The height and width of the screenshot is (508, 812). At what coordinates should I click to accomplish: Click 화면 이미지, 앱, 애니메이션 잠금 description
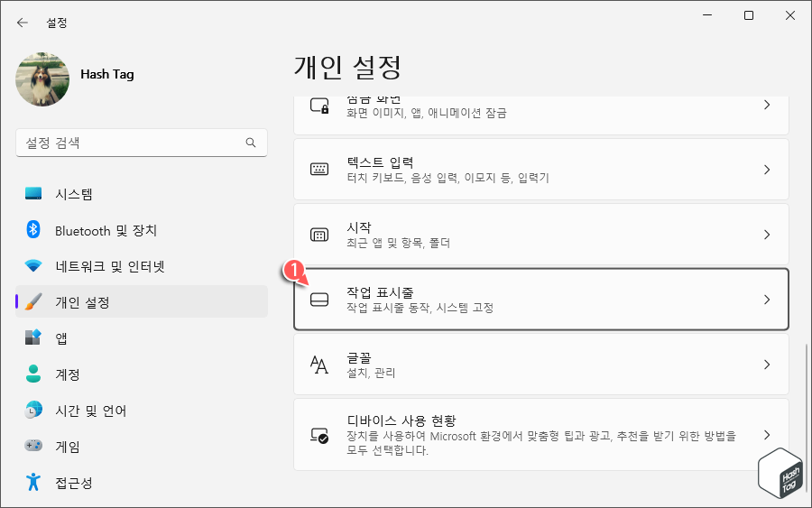pyautogui.click(x=427, y=113)
